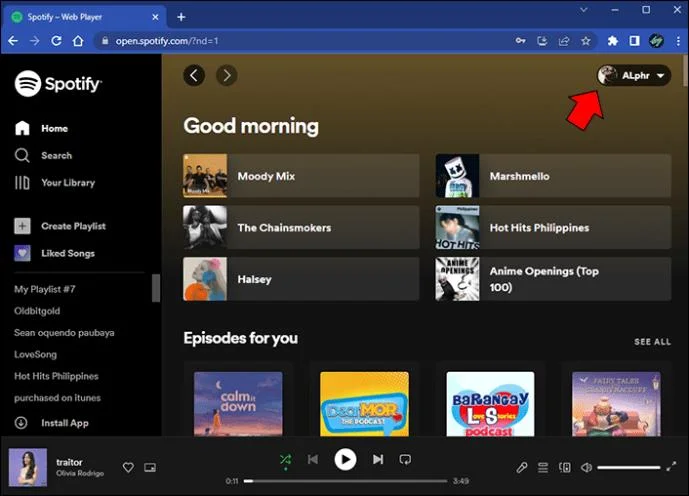Open Sean oquendo paubaya playlist
Image resolution: width=689 pixels, height=496 pixels.
(x=64, y=333)
